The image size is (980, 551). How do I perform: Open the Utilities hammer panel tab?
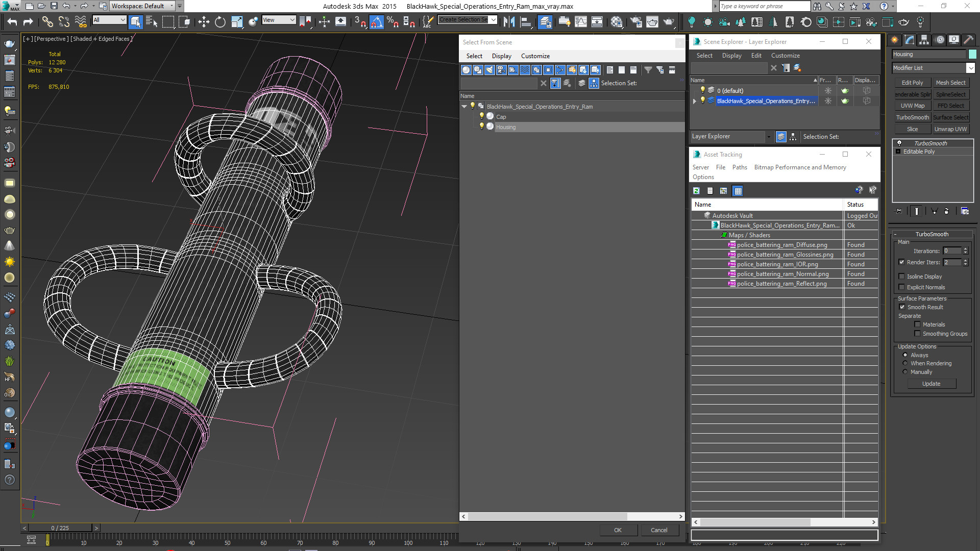(968, 40)
